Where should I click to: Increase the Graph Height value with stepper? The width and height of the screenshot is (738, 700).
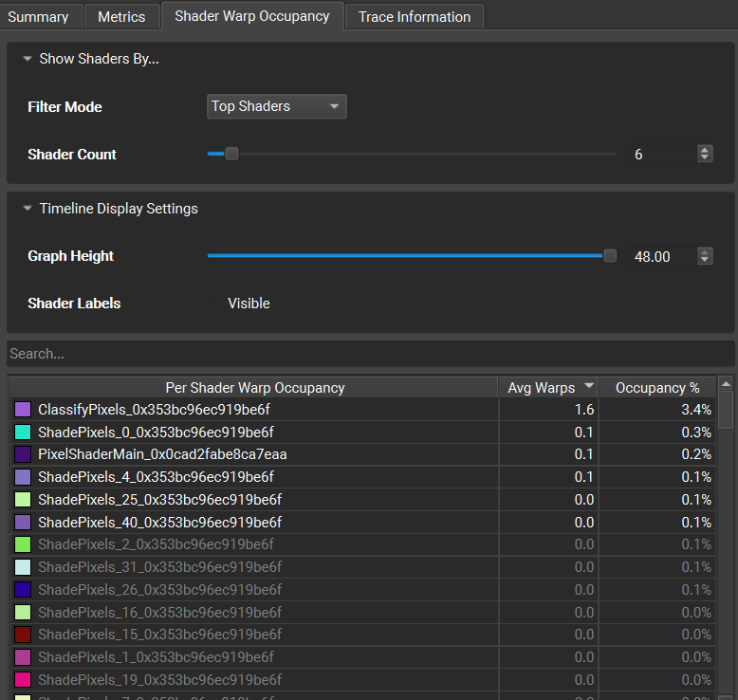pyautogui.click(x=705, y=252)
